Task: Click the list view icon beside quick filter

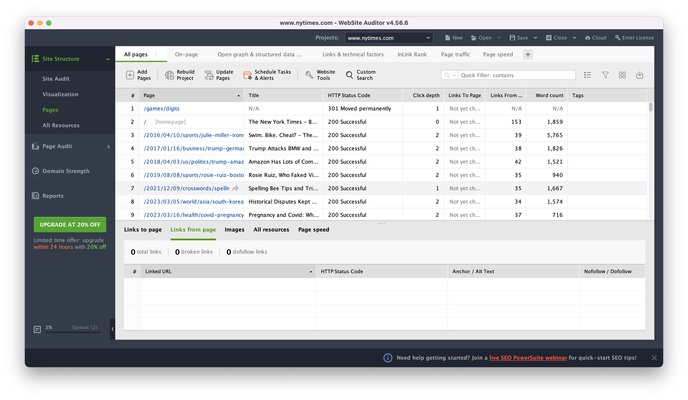Action: [588, 75]
